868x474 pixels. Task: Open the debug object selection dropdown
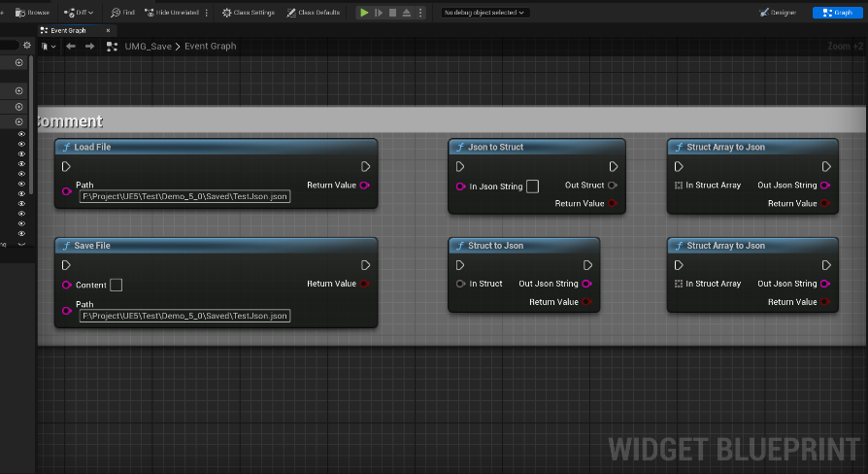click(484, 13)
